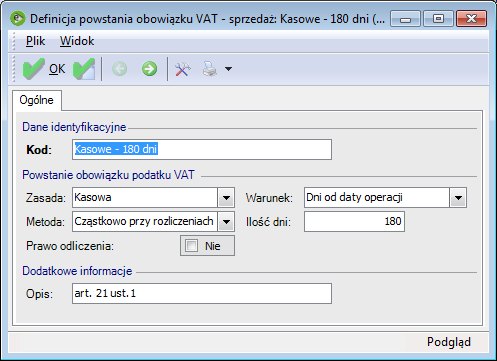Click the Dodatkowe informacje section heading
Image resolution: width=497 pixels, height=361 pixels.
coord(77,271)
